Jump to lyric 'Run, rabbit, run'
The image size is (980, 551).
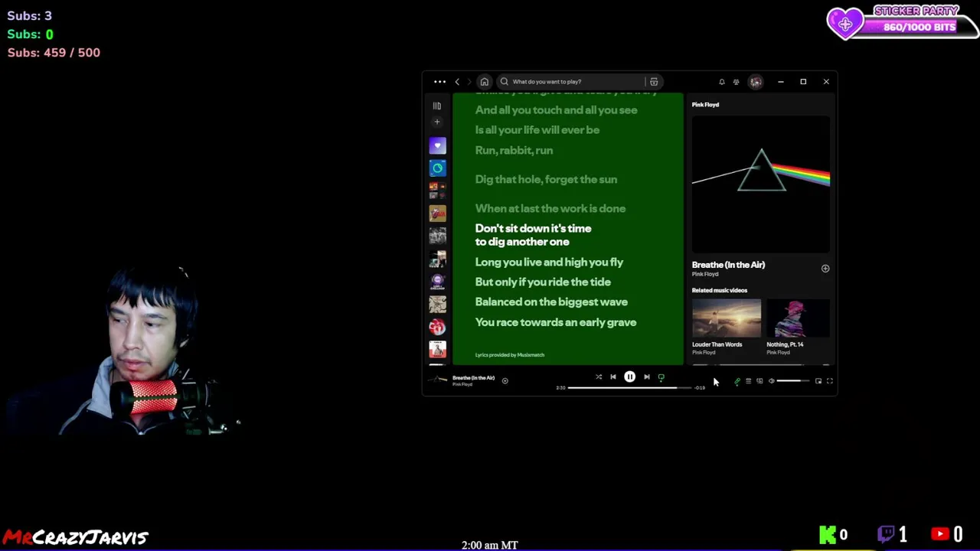[x=514, y=151]
